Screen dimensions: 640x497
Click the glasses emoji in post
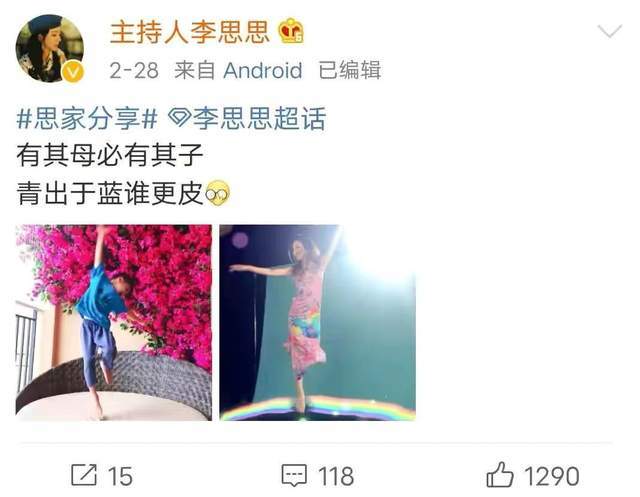coord(218,193)
